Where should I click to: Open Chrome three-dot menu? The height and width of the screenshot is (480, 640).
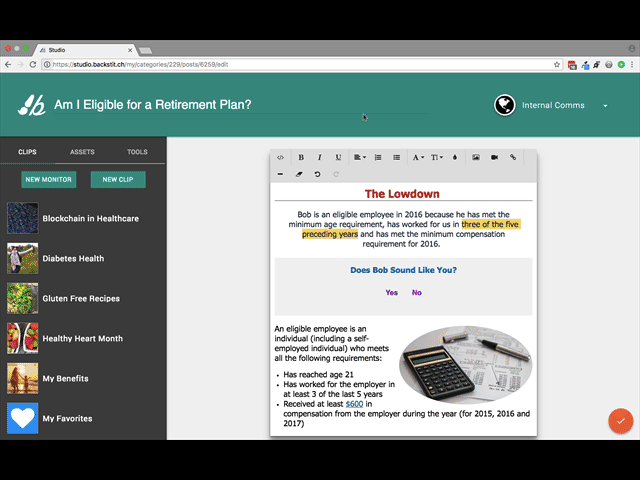click(x=632, y=64)
